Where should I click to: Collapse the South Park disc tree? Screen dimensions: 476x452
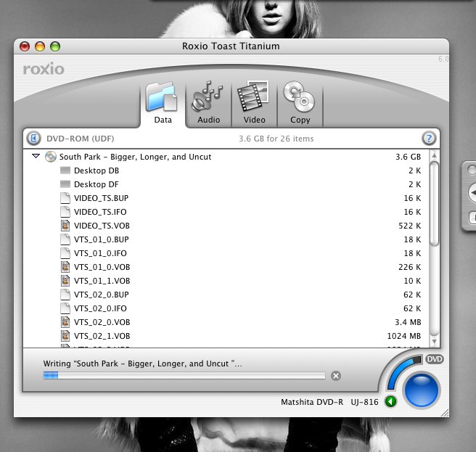pos(36,156)
